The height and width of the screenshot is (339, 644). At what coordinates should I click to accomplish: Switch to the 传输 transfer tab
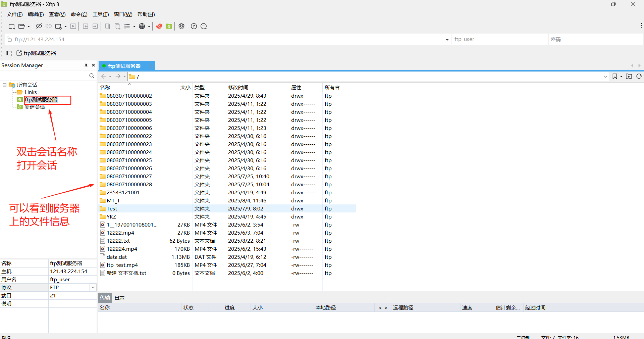coord(105,298)
